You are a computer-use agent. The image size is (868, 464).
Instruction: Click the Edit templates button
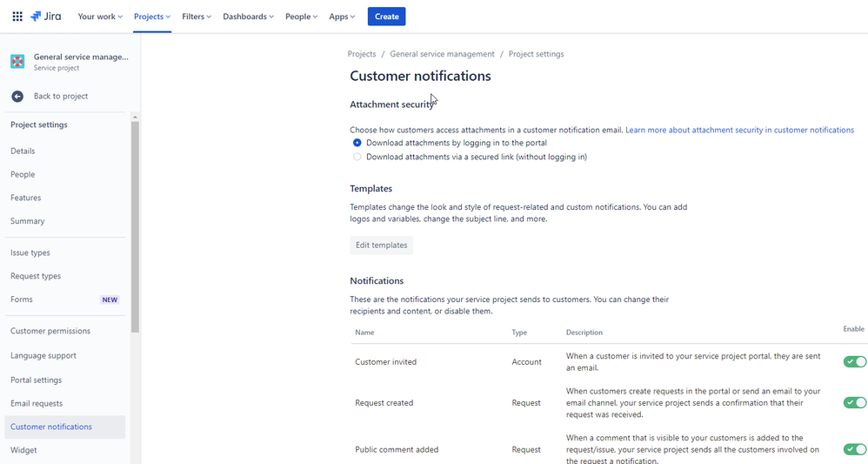(x=382, y=245)
